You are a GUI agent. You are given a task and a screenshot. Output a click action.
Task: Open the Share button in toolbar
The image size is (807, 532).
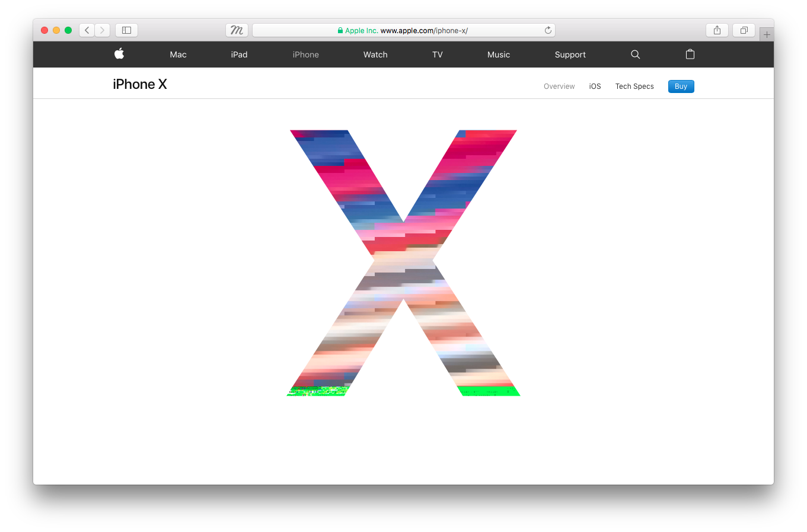(x=717, y=30)
